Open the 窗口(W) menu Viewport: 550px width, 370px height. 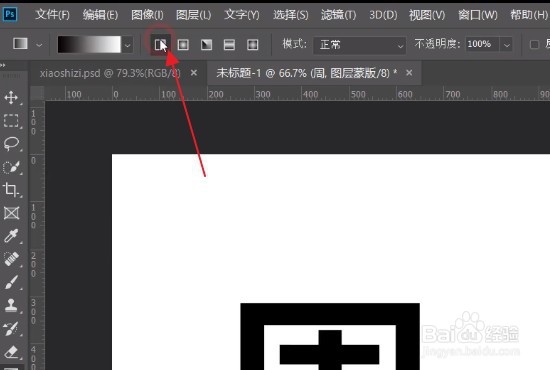click(x=478, y=15)
